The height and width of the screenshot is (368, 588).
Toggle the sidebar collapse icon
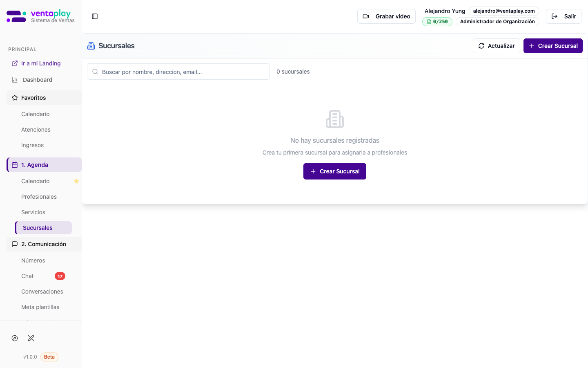point(95,16)
